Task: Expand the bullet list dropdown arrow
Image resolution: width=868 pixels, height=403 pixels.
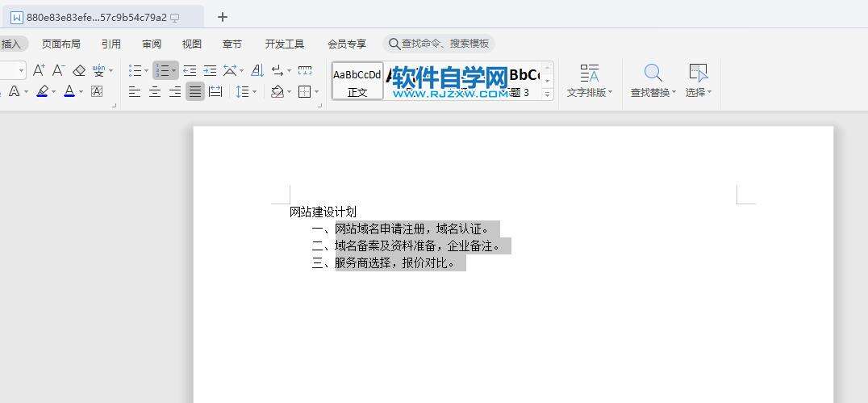Action: pos(146,70)
